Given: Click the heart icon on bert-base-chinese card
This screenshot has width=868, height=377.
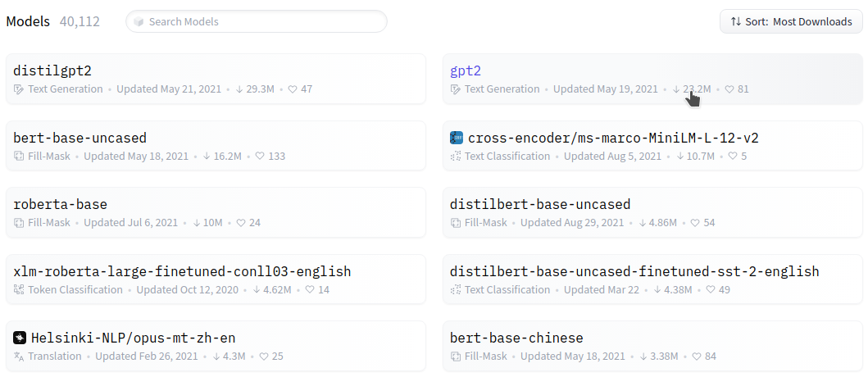Looking at the screenshot, I should [697, 356].
